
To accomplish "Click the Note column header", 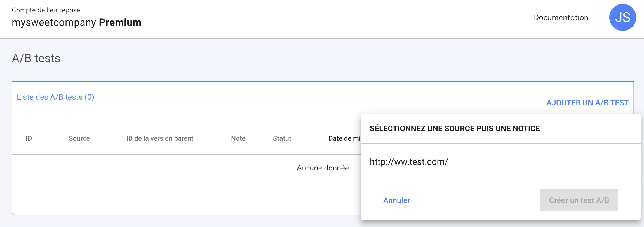I will (238, 138).
